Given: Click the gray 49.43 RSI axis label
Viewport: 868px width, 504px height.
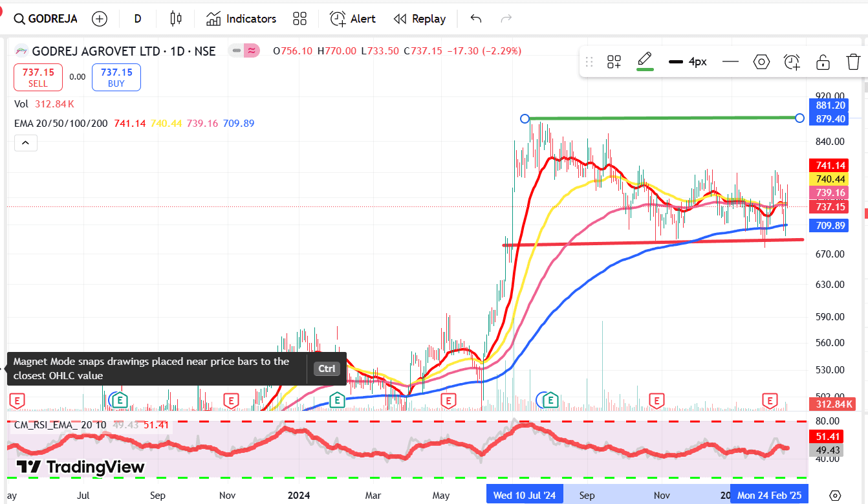Looking at the screenshot, I should [x=827, y=450].
